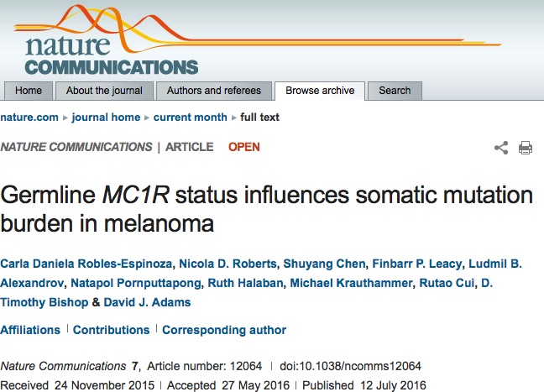Open the Search tab
Screen dimensions: 544x392
point(395,91)
